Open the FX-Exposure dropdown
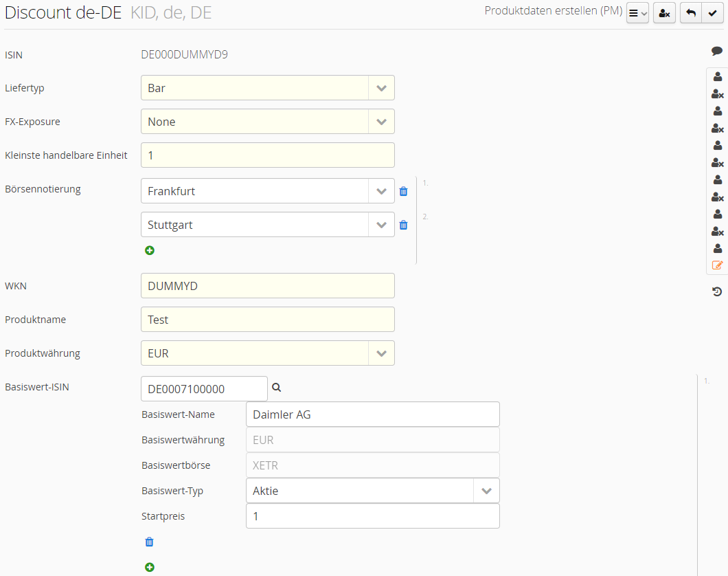 click(381, 122)
